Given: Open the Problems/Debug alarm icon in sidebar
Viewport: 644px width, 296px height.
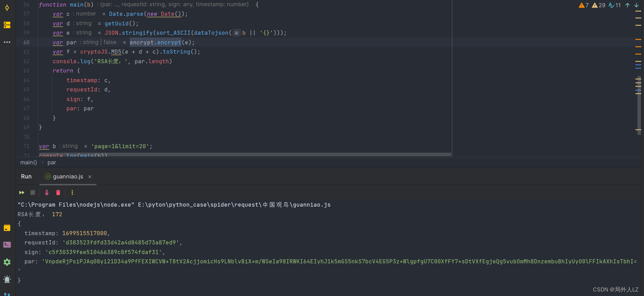Looking at the screenshot, I should (7, 279).
